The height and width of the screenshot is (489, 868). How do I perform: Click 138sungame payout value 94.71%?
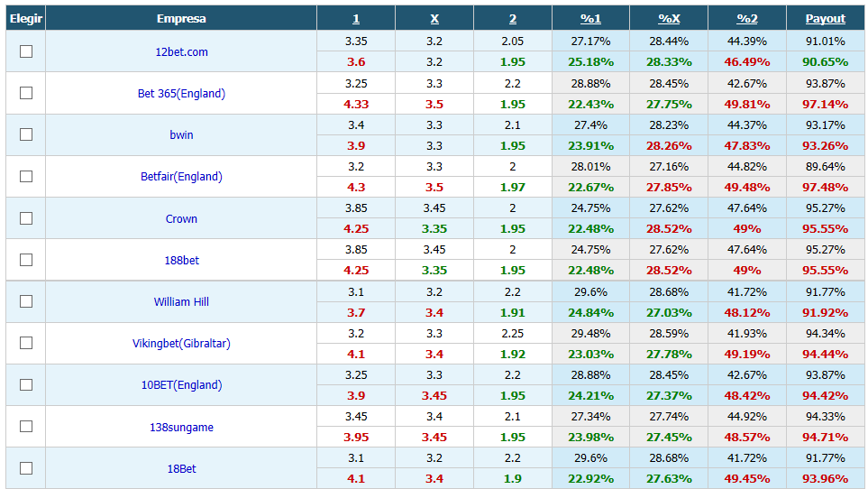[826, 437]
